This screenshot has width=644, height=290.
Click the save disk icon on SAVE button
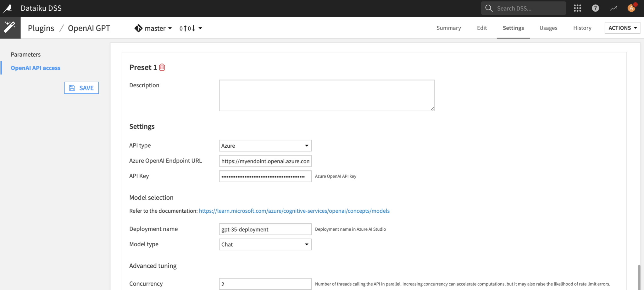(72, 88)
